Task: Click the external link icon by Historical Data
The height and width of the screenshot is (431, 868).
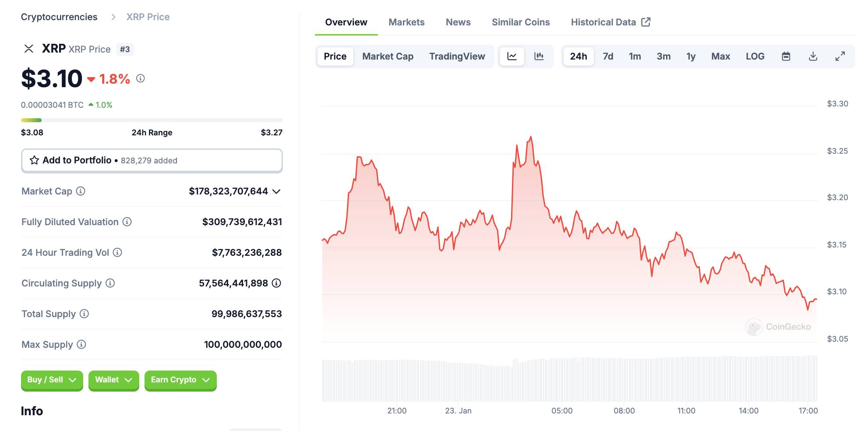Action: [x=646, y=22]
